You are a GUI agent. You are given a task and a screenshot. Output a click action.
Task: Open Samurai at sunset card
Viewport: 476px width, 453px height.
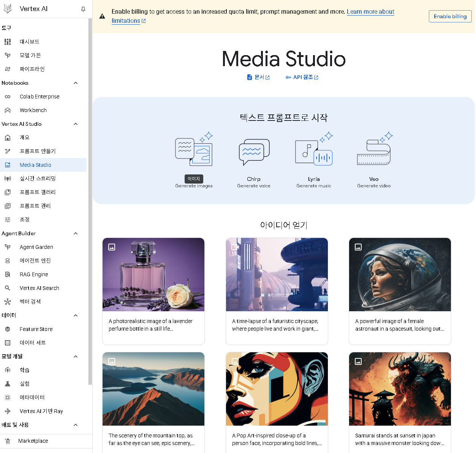pyautogui.click(x=400, y=402)
